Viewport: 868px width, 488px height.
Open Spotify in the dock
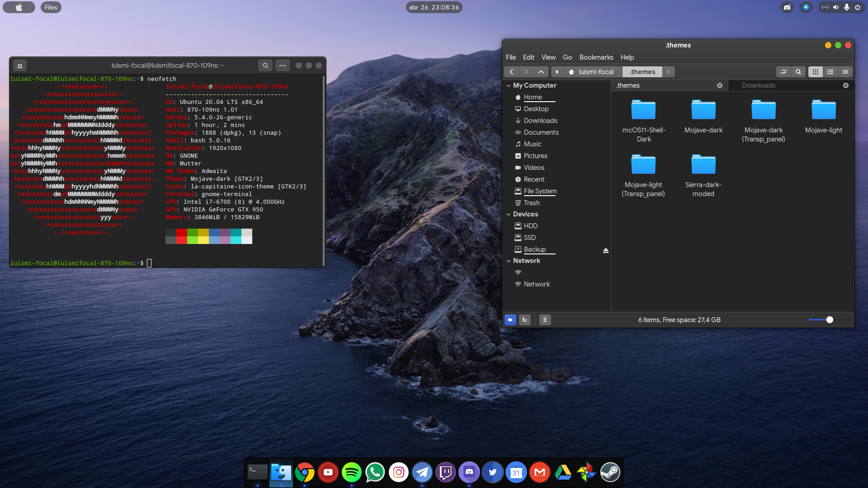point(351,472)
